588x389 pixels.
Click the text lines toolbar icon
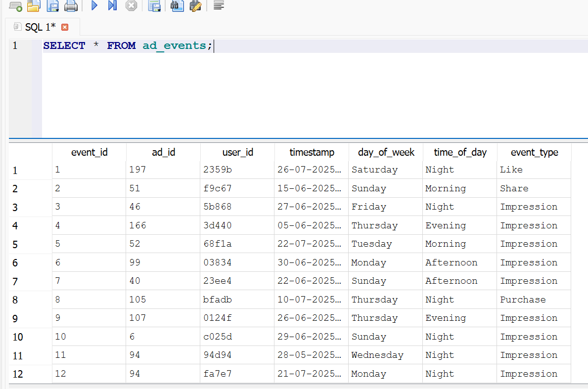pyautogui.click(x=219, y=6)
